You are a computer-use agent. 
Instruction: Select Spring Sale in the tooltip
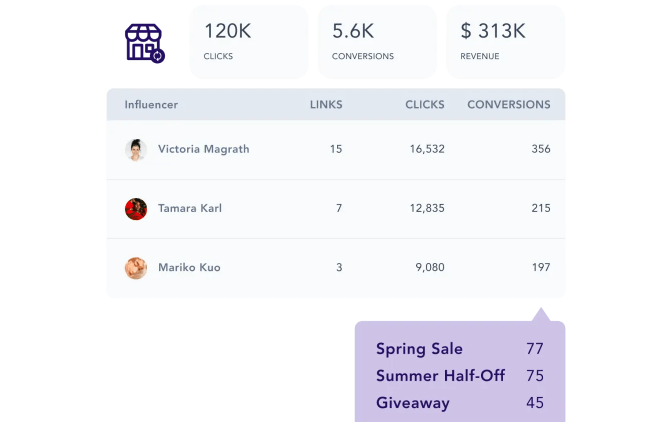point(419,349)
